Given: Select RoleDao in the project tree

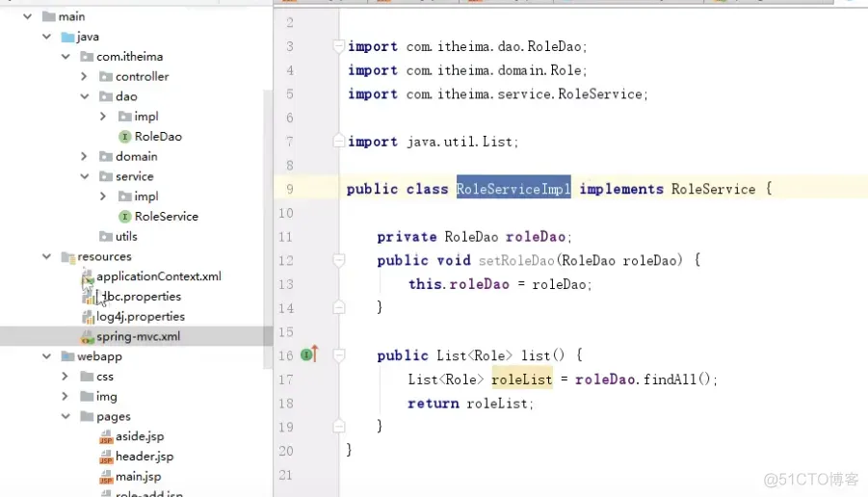Looking at the screenshot, I should pos(158,136).
